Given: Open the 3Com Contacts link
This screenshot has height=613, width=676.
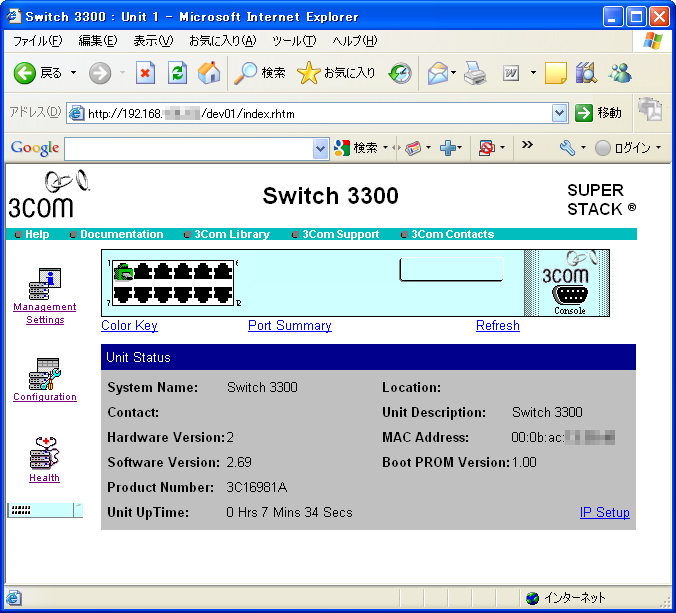Looking at the screenshot, I should 453,234.
